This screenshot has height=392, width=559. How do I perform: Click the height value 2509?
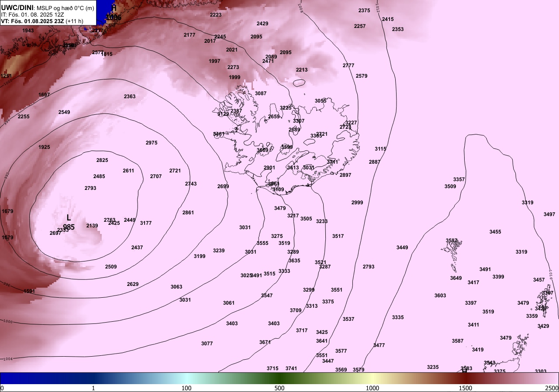click(111, 267)
